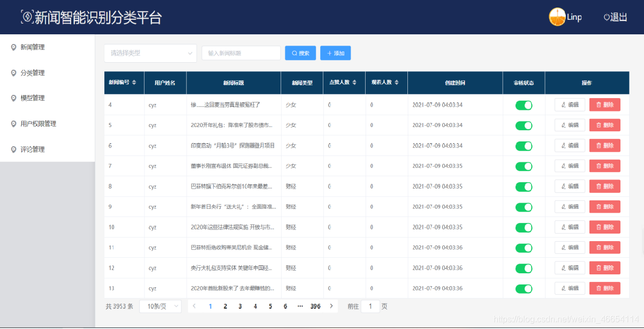Toggle review status switch for news 13
This screenshot has width=644, height=329.
[524, 288]
